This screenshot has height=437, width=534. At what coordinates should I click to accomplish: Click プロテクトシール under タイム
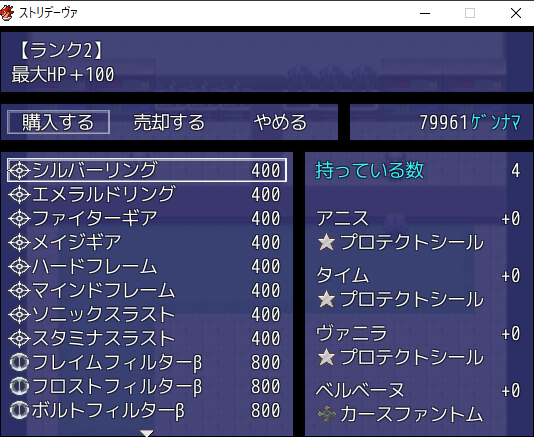tap(412, 299)
